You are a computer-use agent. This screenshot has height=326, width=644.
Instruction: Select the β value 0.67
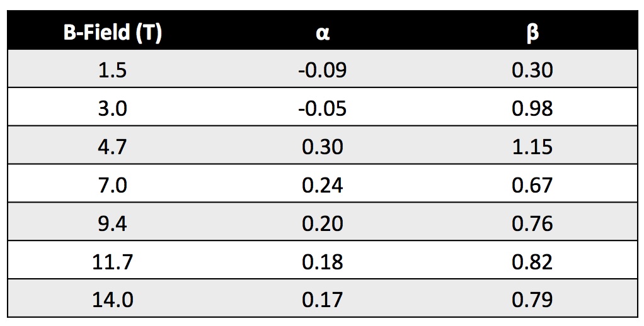(532, 185)
